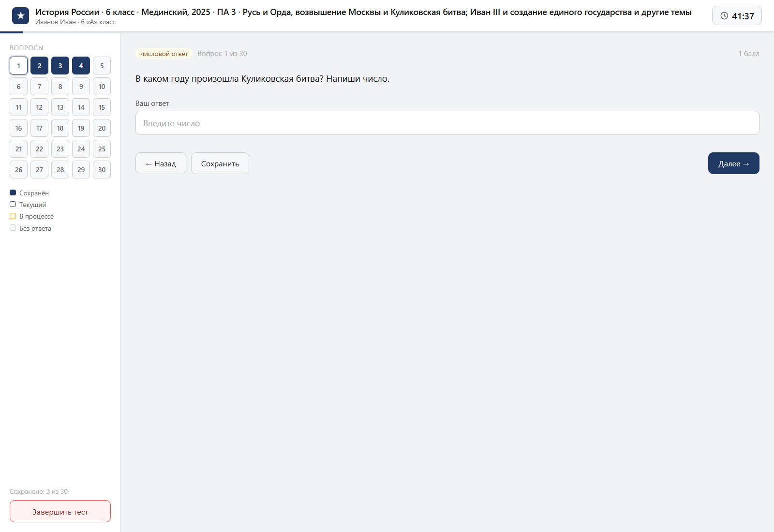Go to question 21
The image size is (774, 532).
18,149
